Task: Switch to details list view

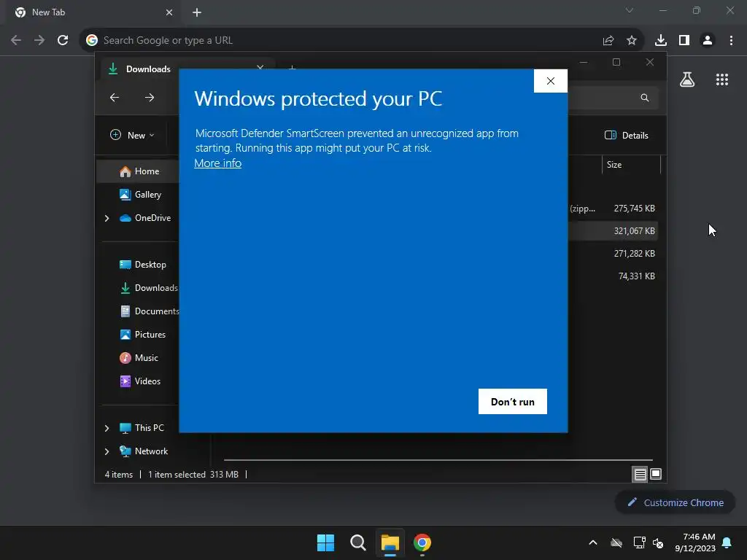Action: click(640, 474)
